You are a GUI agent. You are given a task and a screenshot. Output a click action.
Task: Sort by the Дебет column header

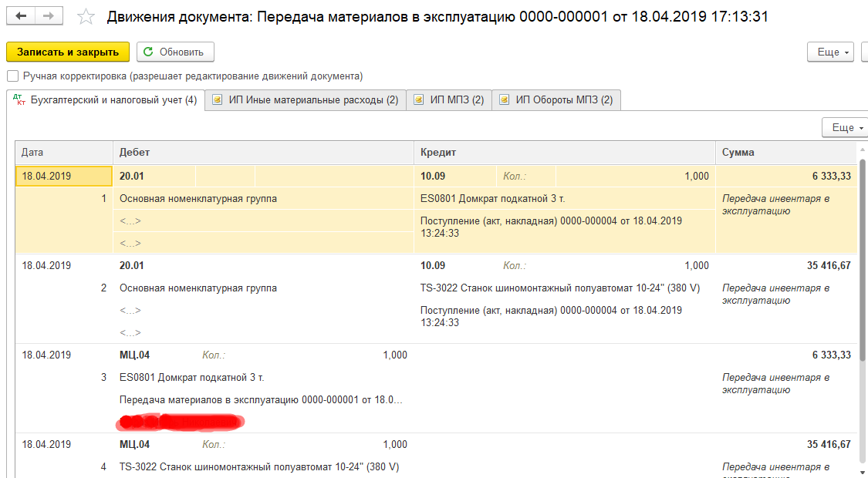[x=262, y=153]
